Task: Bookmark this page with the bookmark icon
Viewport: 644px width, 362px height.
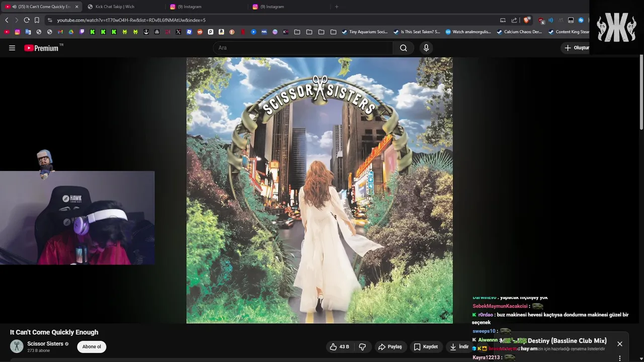Action: [x=37, y=20]
